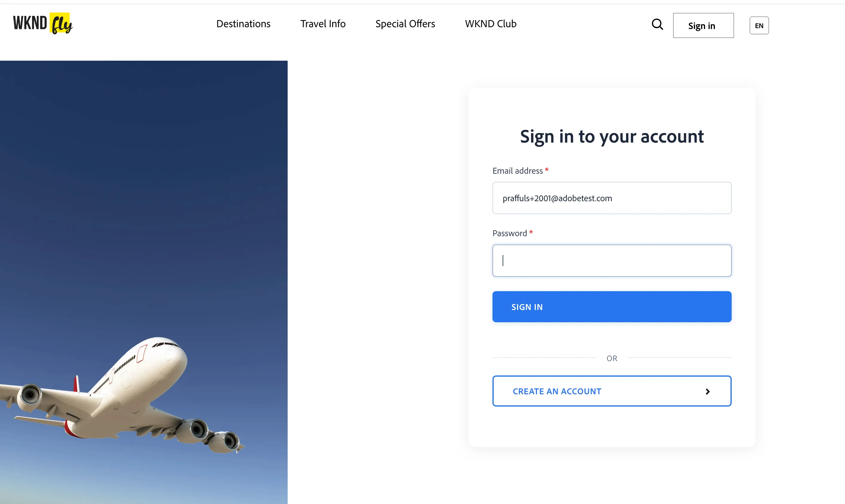Click the yellow 'fly' part of the logo
The height and width of the screenshot is (504, 845).
tap(61, 24)
